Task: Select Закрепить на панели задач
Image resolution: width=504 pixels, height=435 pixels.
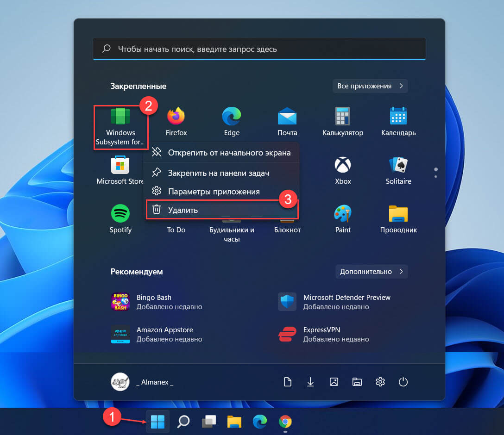Action: click(x=221, y=173)
